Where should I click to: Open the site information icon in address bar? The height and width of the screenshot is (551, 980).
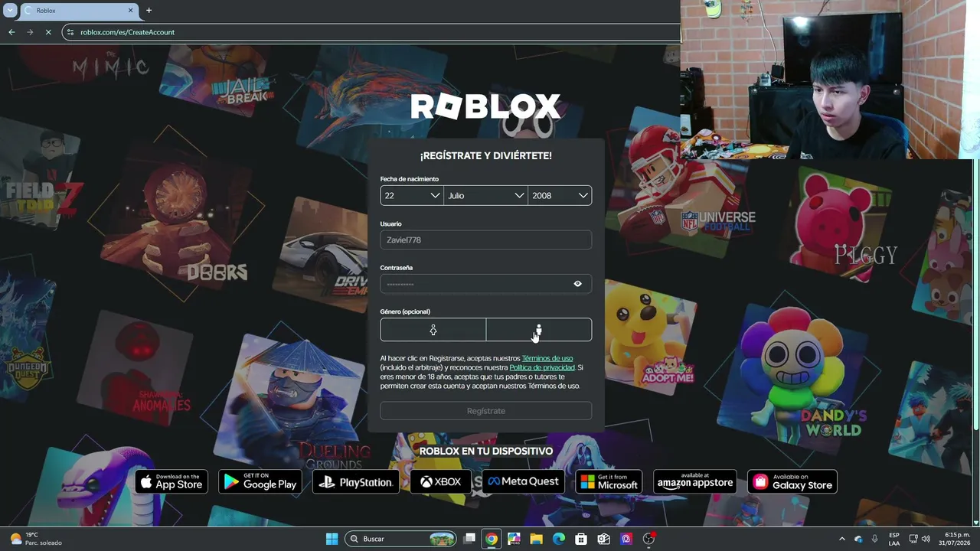(70, 32)
